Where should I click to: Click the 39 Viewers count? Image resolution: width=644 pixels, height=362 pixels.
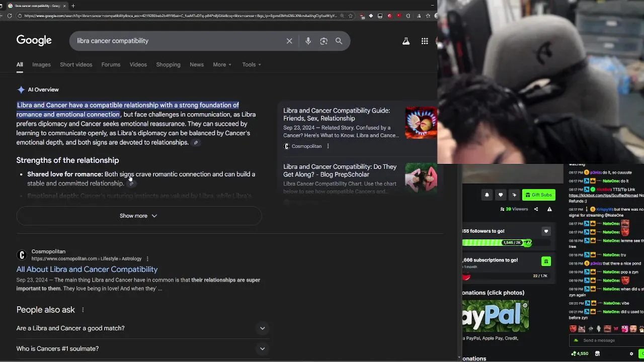pos(514,209)
